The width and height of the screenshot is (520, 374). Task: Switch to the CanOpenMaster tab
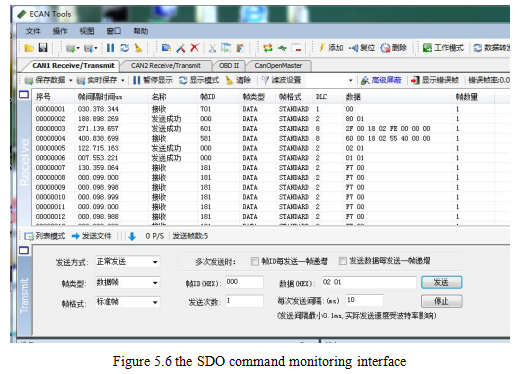tap(278, 66)
